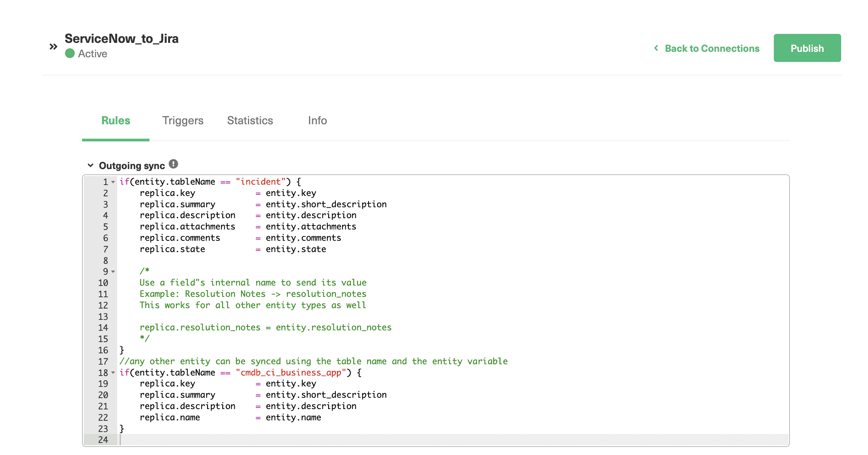Click the green Active status indicator
Image resolution: width=868 pixels, height=455 pixels.
70,53
